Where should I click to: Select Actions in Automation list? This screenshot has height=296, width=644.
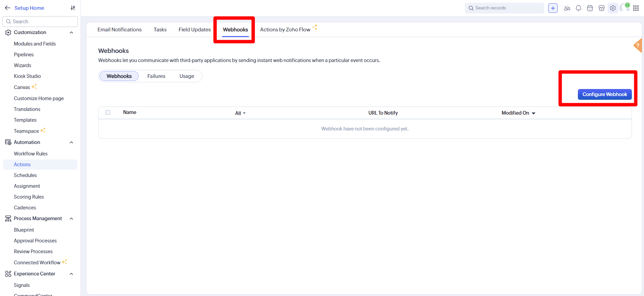pyautogui.click(x=40, y=165)
